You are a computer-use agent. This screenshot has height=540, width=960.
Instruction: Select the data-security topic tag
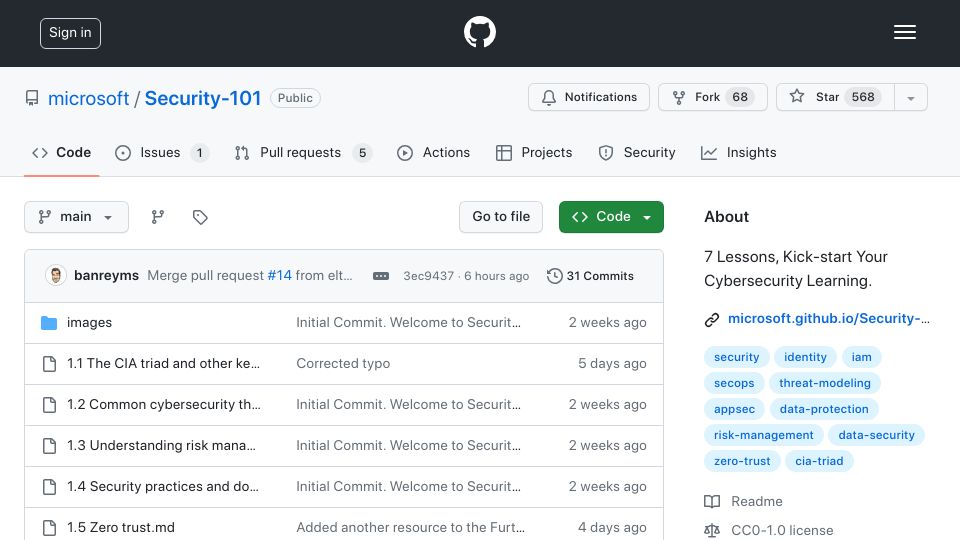point(876,435)
